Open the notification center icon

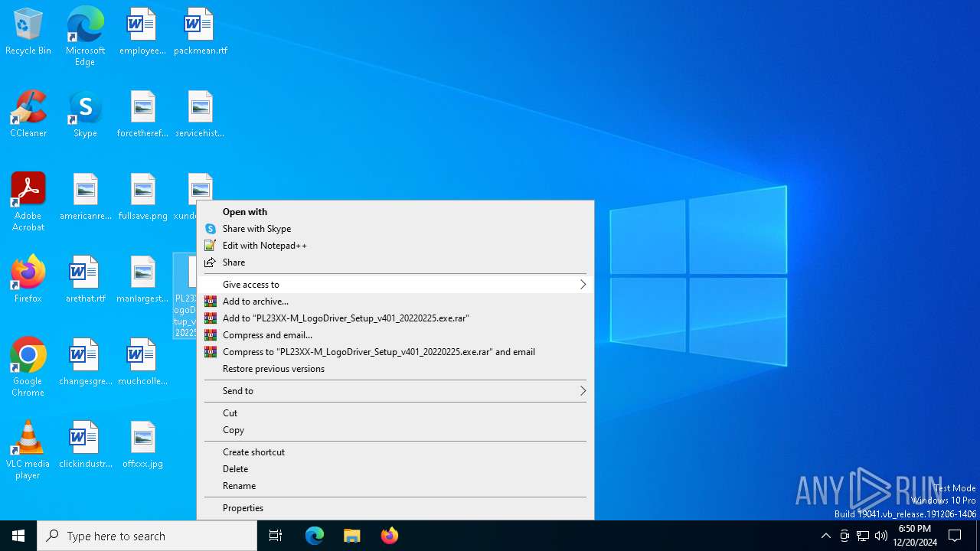pyautogui.click(x=955, y=536)
